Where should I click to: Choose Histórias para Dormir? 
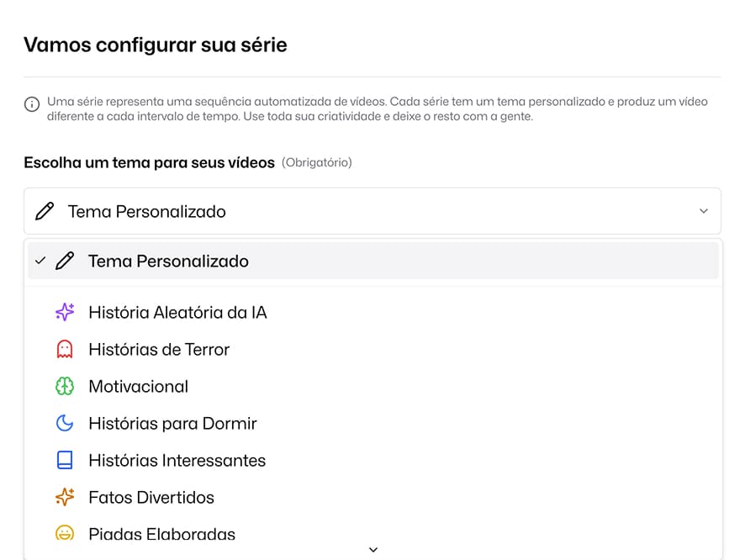(373, 423)
